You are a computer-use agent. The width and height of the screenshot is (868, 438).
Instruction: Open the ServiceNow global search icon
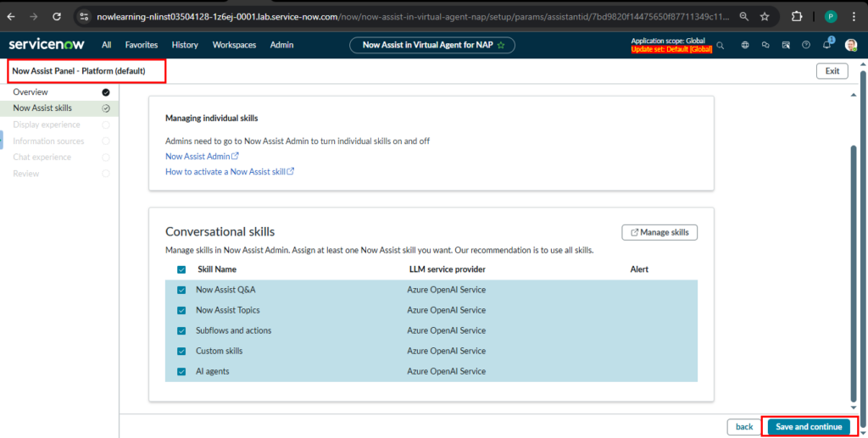(721, 45)
